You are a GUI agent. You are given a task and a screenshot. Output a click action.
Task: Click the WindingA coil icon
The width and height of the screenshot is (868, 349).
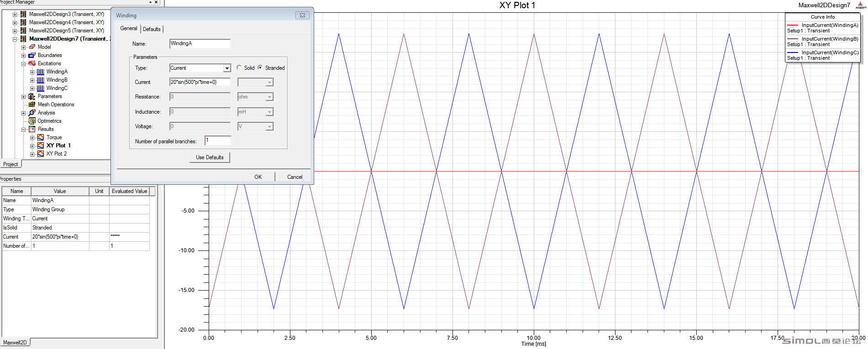41,72
